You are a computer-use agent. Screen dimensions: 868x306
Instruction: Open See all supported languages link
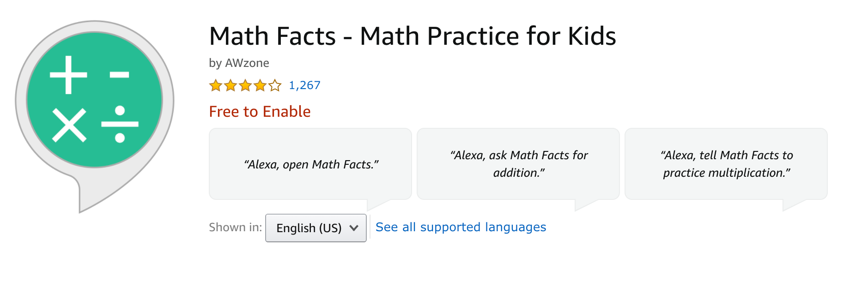(461, 227)
